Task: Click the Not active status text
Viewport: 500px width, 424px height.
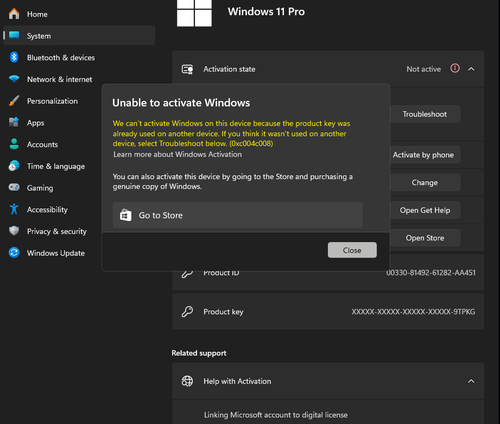Action: pos(424,69)
